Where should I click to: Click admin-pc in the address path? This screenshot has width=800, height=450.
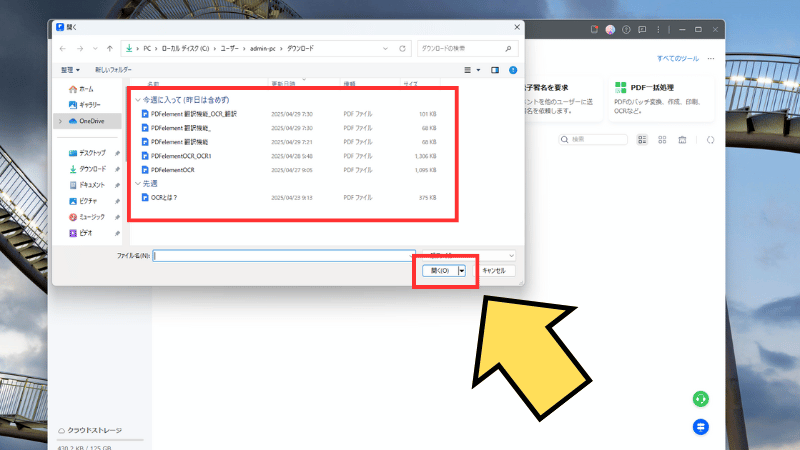tap(263, 48)
